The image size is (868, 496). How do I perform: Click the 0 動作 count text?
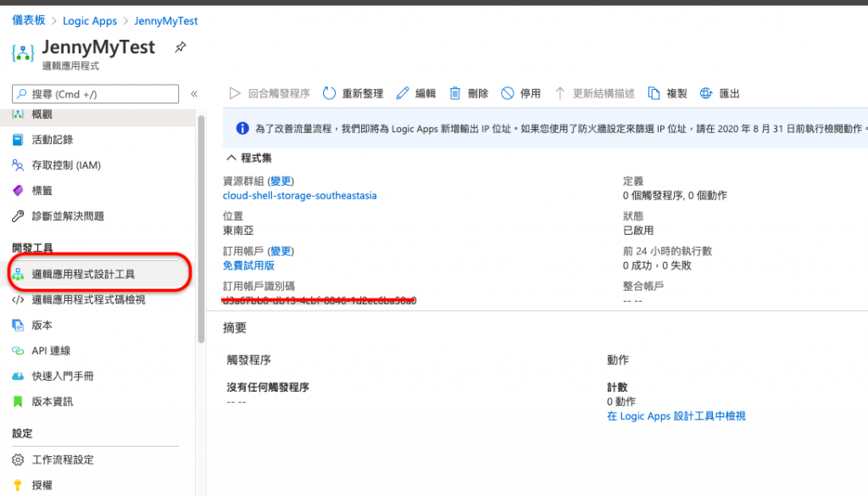coord(621,401)
